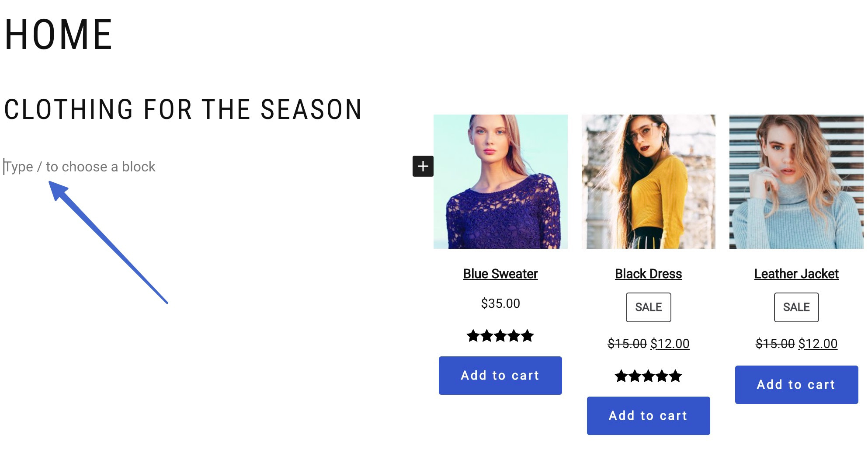Click the Blue Sweater star rating
This screenshot has height=467, width=868.
[500, 336]
